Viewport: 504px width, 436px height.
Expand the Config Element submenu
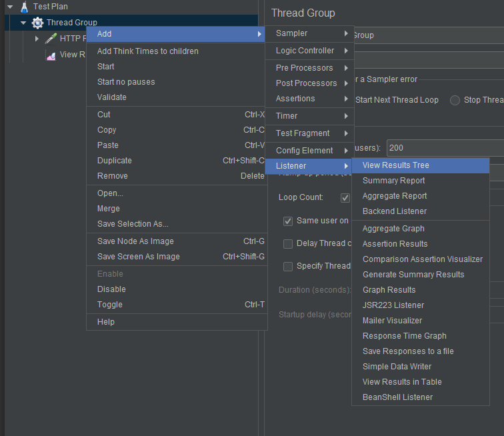(x=309, y=151)
